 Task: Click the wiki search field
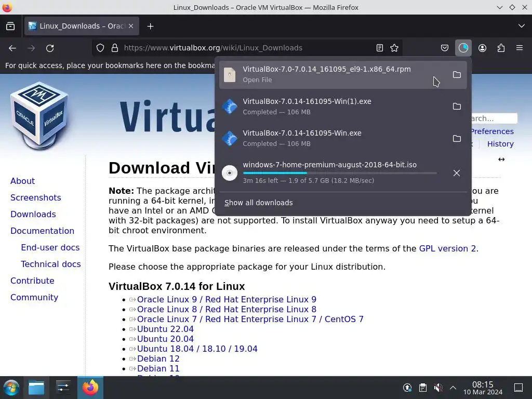(495, 118)
